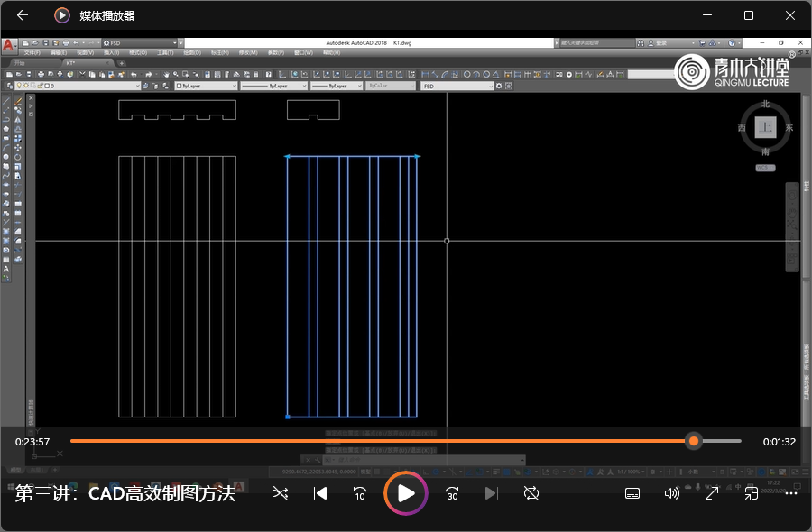This screenshot has height=532, width=812.
Task: Toggle shuffle playback
Action: click(281, 493)
